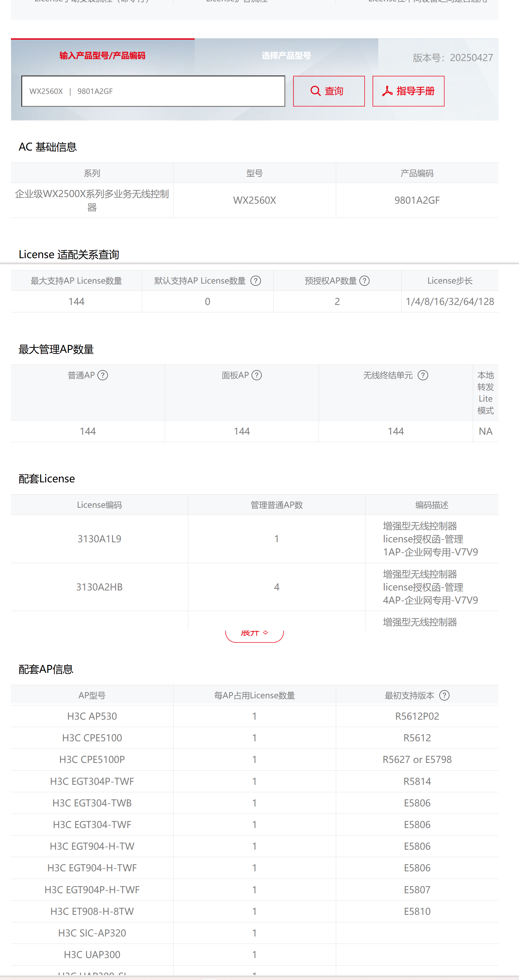Select AP model H3C EGT304-TWF
Viewport: 519px width, 980px height.
pos(92,825)
